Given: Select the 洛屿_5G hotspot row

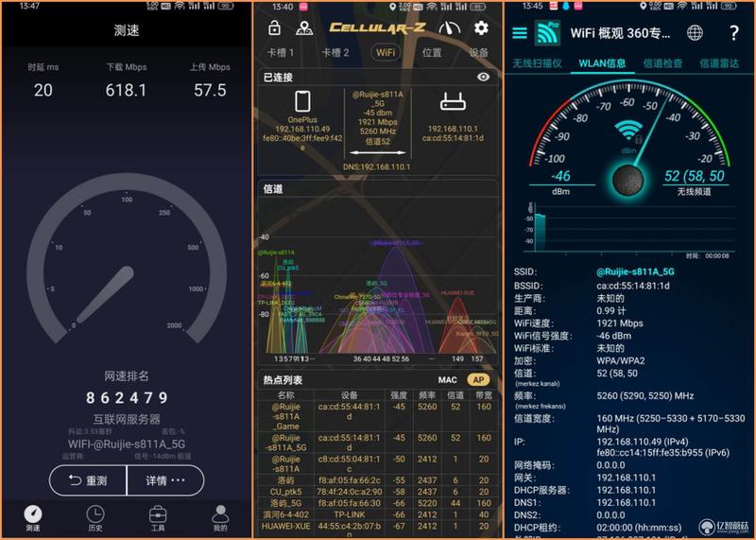Looking at the screenshot, I should point(379,503).
